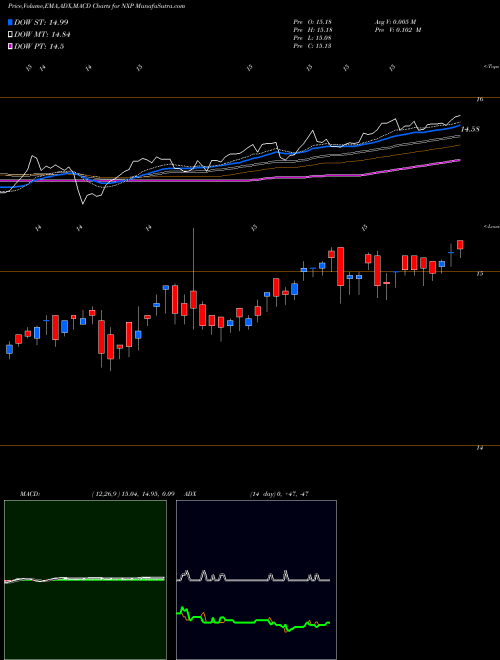Click the white DOW MT legend swatch

(10, 35)
